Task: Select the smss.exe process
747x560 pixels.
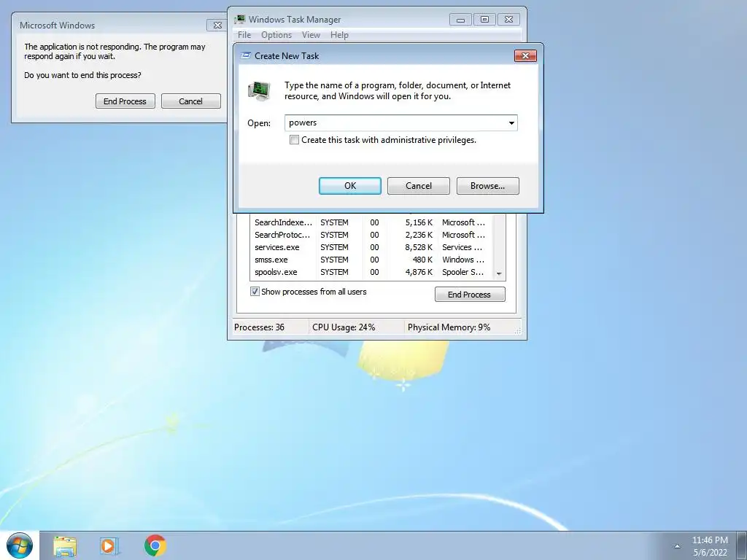Action: [x=371, y=260]
